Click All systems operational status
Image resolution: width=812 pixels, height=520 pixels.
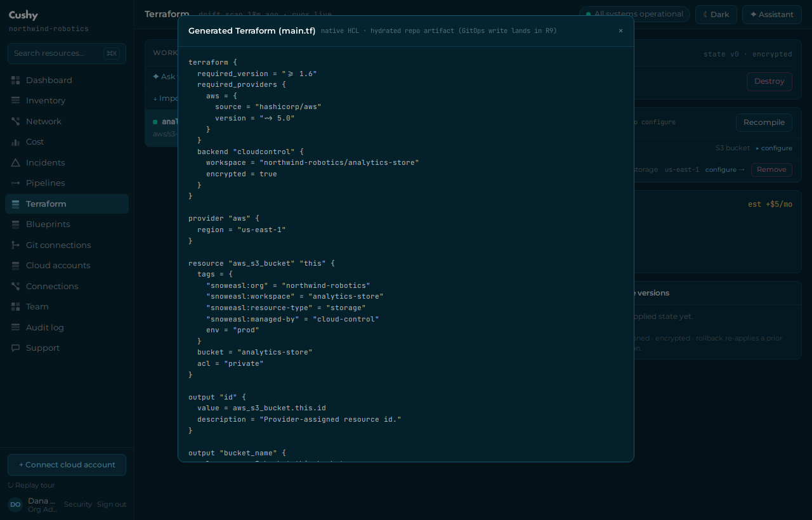(x=634, y=15)
